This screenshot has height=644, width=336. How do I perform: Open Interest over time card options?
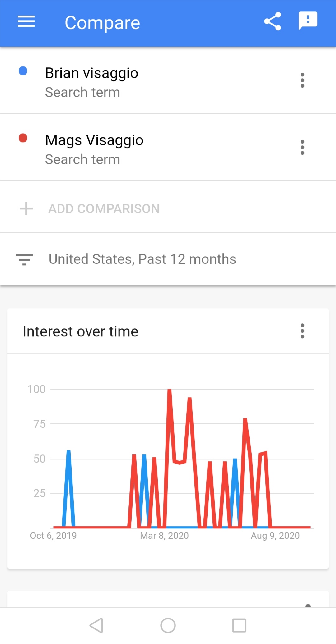click(302, 331)
